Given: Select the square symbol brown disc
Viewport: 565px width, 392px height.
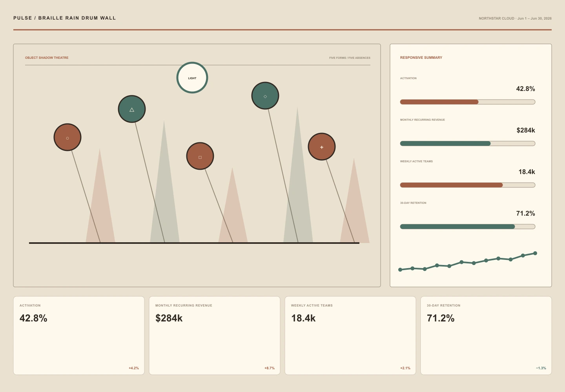Looking at the screenshot, I should pos(200,156).
